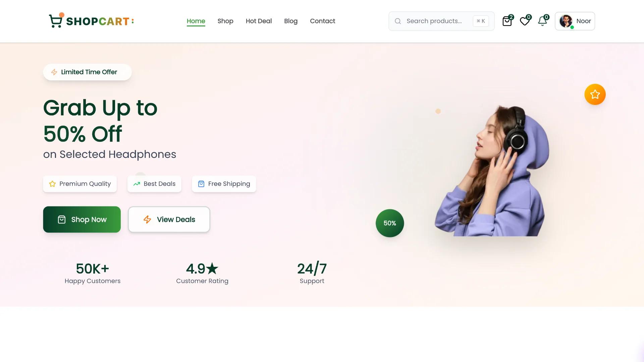644x362 pixels.
Task: Click the ShopCart logo
Action: 91,21
